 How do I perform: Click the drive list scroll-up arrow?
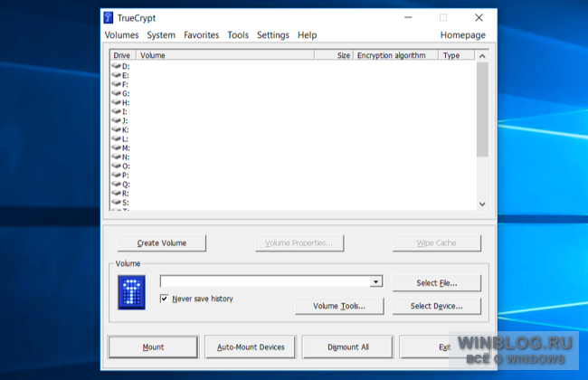point(482,56)
